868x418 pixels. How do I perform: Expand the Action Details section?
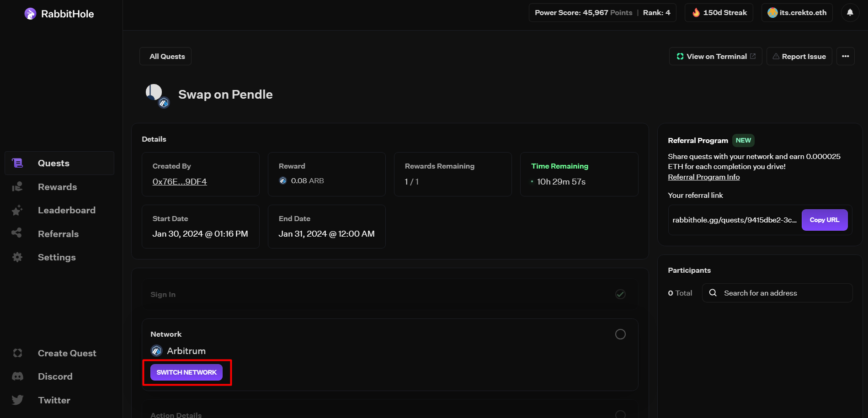tap(176, 414)
